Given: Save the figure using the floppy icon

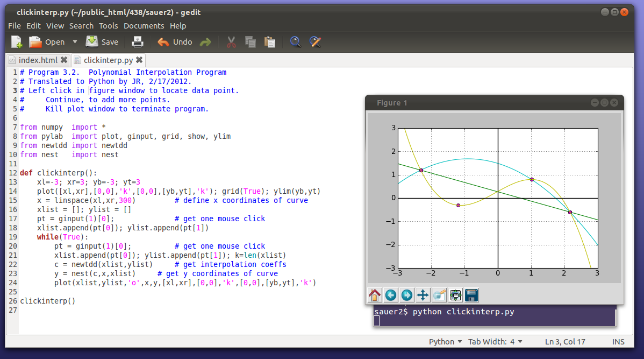Looking at the screenshot, I should point(471,295).
